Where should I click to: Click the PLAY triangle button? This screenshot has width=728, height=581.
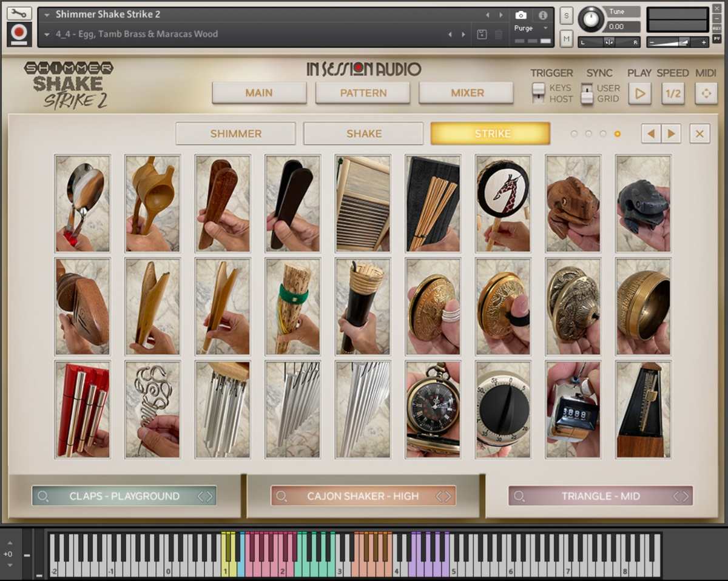639,93
